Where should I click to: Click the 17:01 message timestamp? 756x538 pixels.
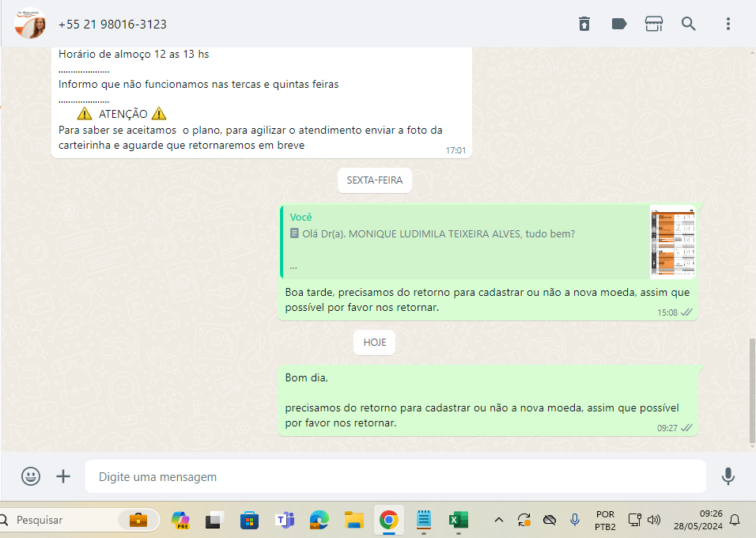455,150
